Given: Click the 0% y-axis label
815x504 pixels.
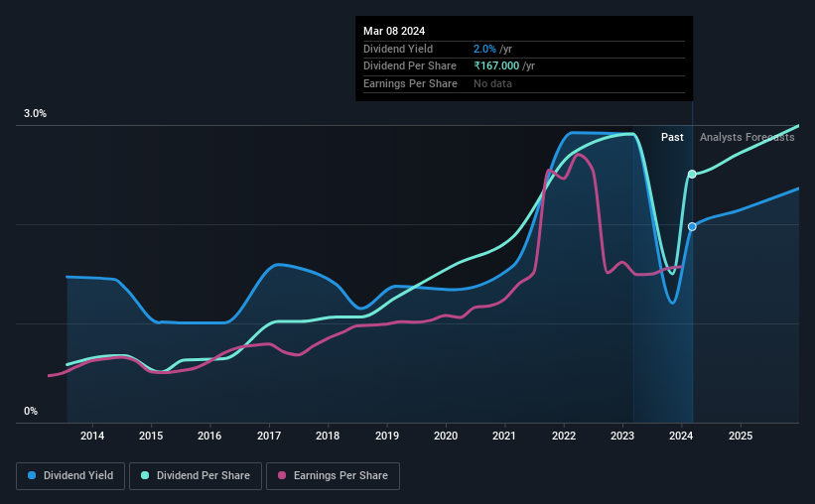Looking at the screenshot, I should tap(31, 412).
